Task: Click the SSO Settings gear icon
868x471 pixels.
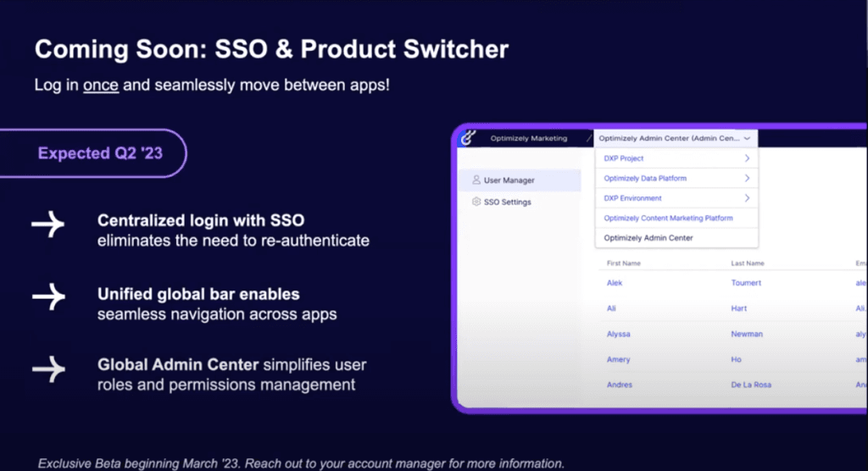Action: tap(476, 202)
